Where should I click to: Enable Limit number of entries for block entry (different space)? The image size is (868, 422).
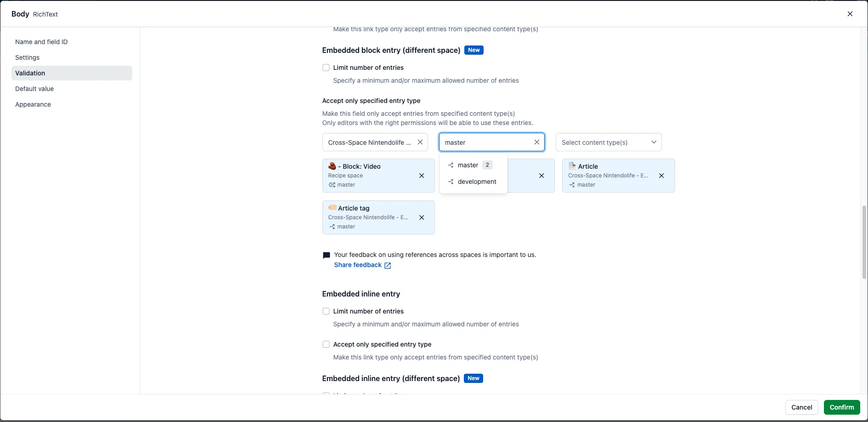tap(326, 68)
